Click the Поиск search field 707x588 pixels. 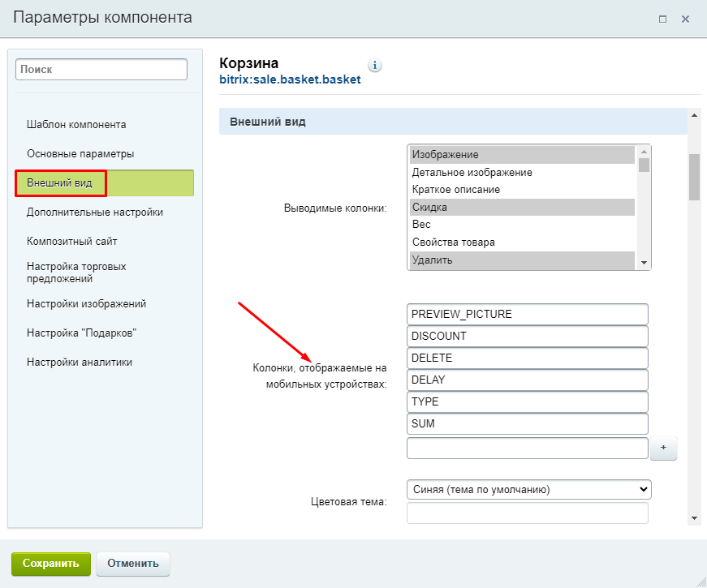[x=101, y=70]
